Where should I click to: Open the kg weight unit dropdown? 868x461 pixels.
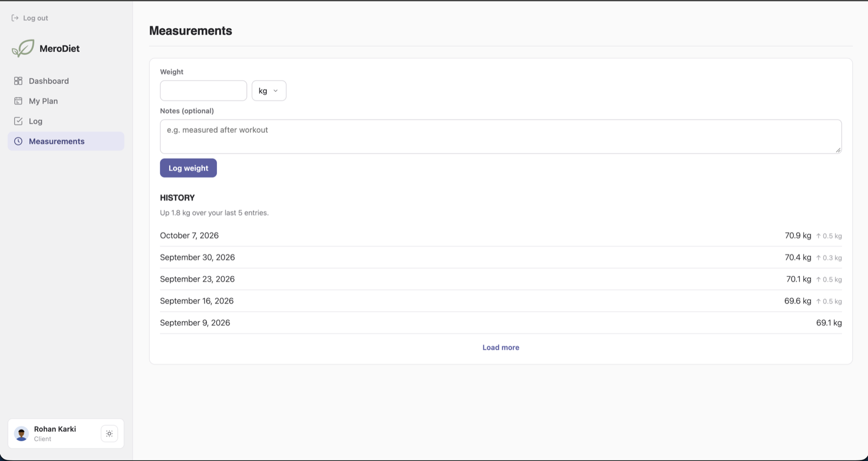point(269,91)
